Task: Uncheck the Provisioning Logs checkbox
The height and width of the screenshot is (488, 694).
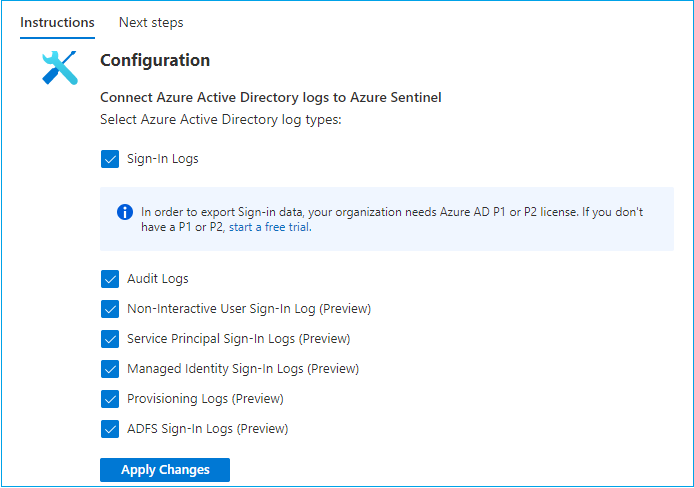Action: pos(110,399)
